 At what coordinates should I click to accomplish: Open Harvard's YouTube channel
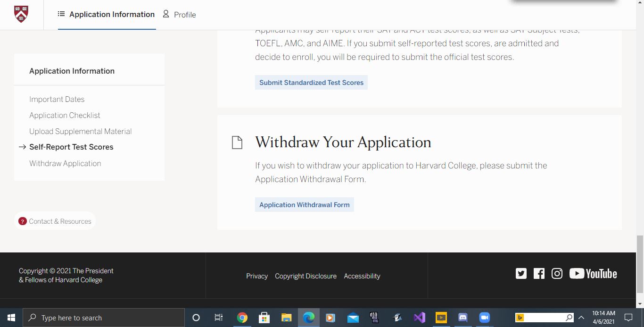click(x=593, y=274)
